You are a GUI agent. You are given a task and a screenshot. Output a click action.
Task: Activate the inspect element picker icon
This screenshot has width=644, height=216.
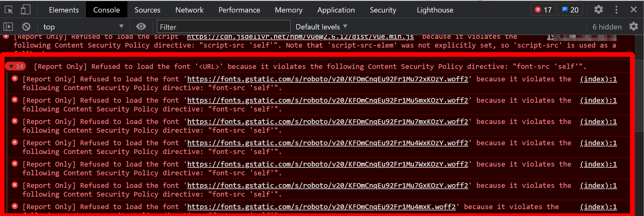9,10
